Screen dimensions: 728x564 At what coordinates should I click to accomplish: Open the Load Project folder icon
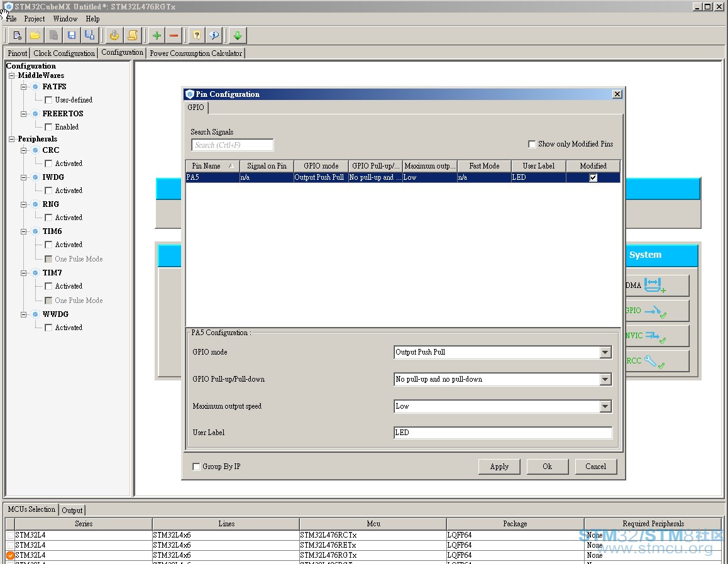coord(35,35)
